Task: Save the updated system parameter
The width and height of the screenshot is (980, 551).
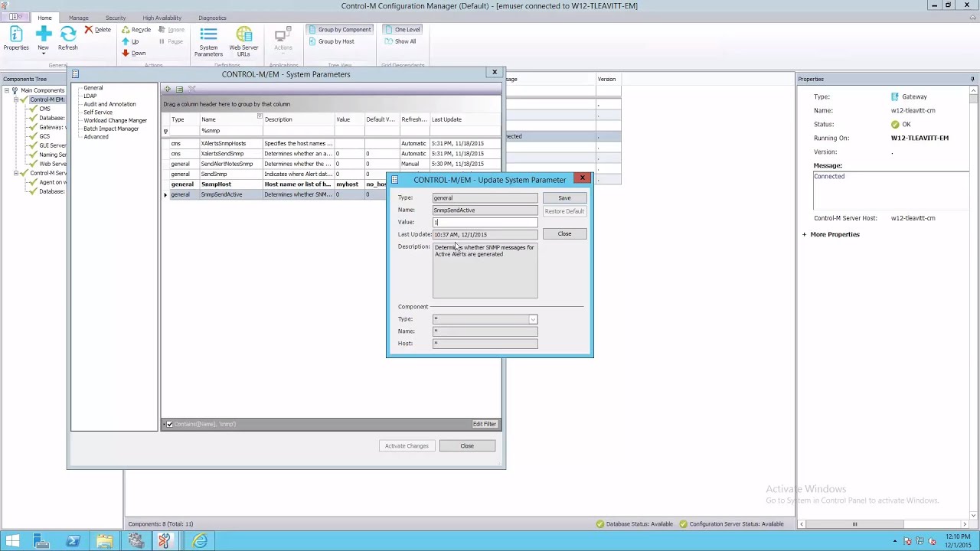Action: click(x=564, y=198)
